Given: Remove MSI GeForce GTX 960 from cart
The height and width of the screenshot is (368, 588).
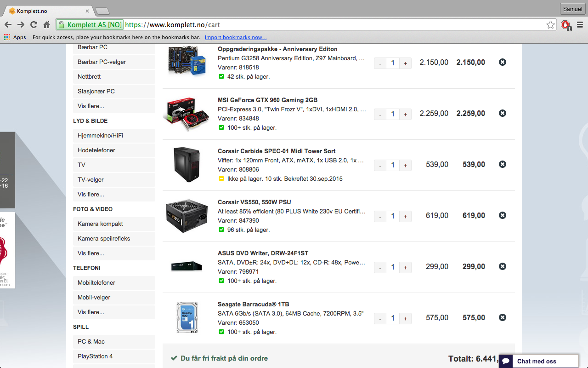Looking at the screenshot, I should click(503, 113).
